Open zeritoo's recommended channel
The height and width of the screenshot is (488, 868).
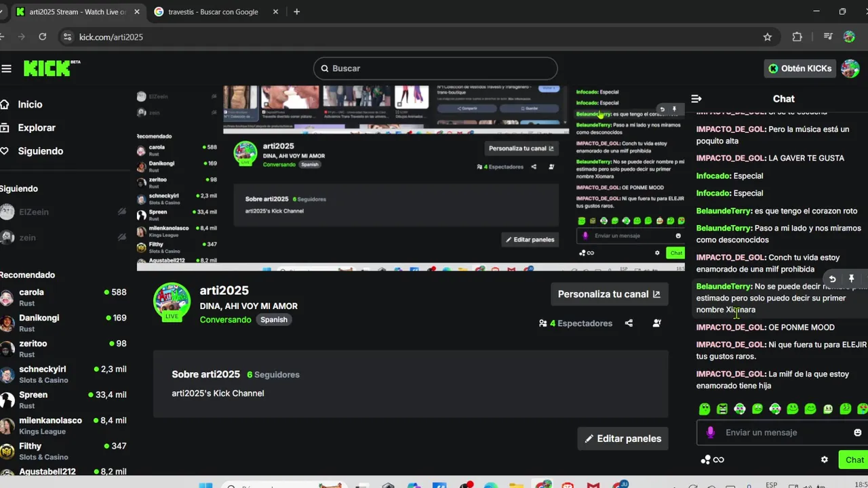point(64,349)
